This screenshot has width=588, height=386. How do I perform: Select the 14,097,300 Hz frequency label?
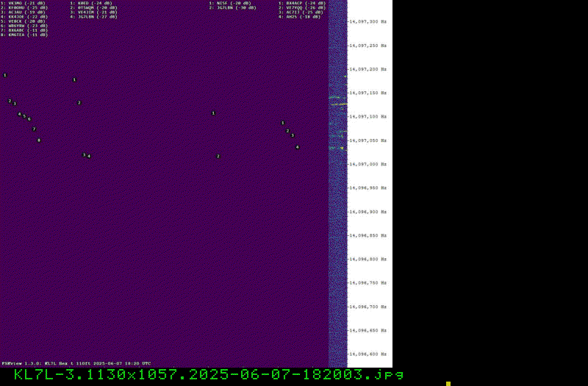coord(367,22)
